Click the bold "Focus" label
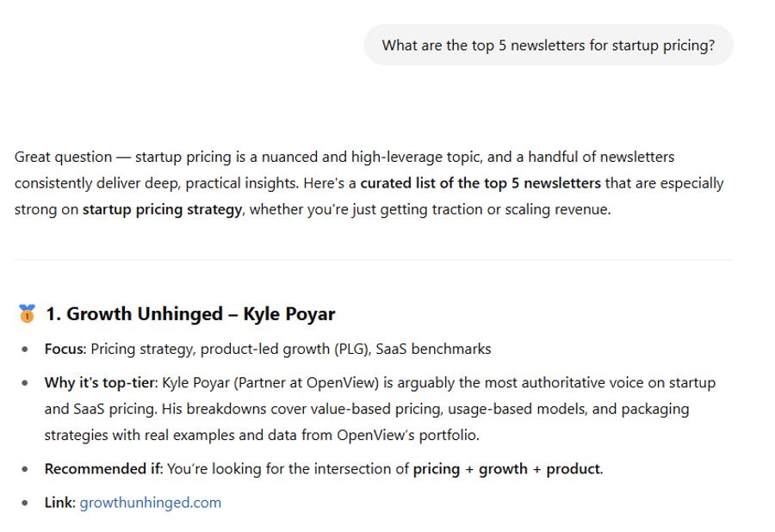This screenshot has width=775, height=532. pyautogui.click(x=65, y=350)
